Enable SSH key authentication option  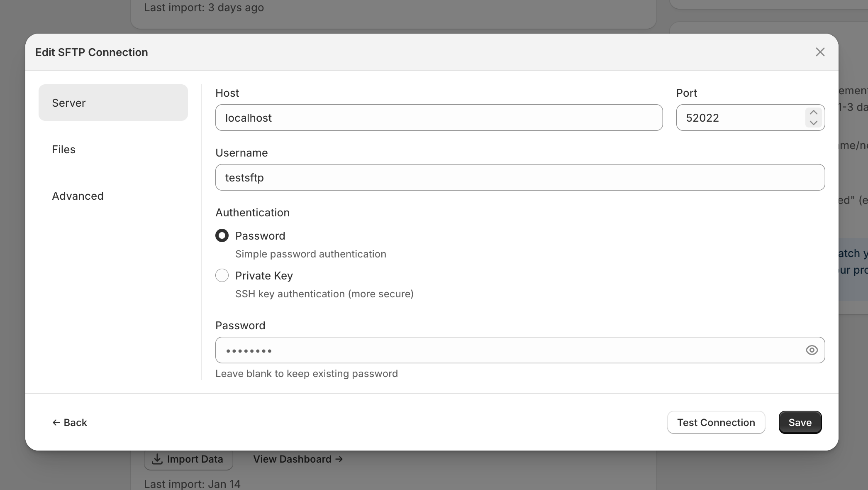(222, 275)
